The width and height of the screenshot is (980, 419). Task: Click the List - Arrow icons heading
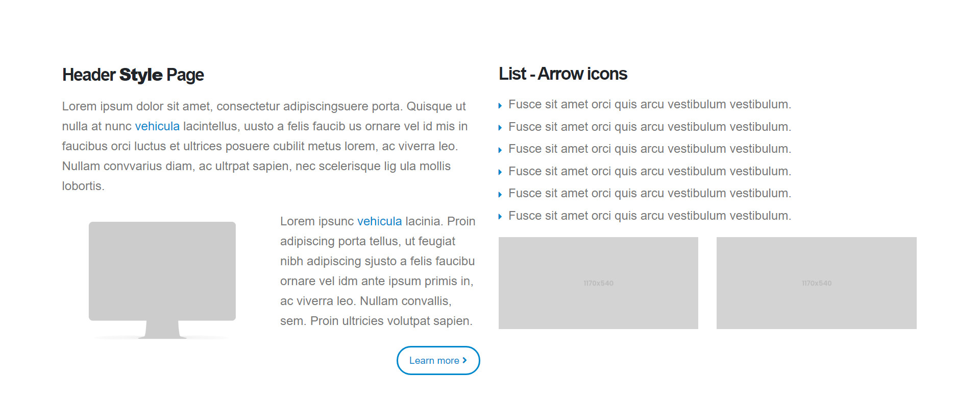(x=562, y=74)
